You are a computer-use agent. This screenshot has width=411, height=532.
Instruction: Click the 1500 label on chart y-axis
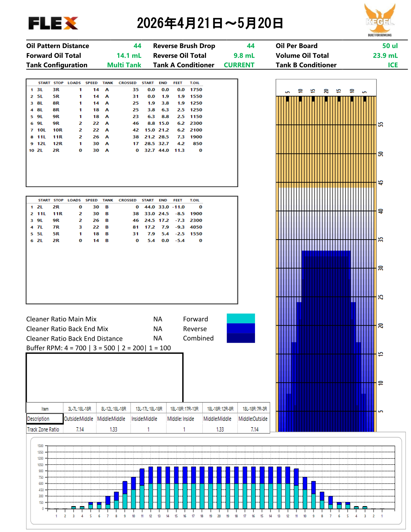40,446
